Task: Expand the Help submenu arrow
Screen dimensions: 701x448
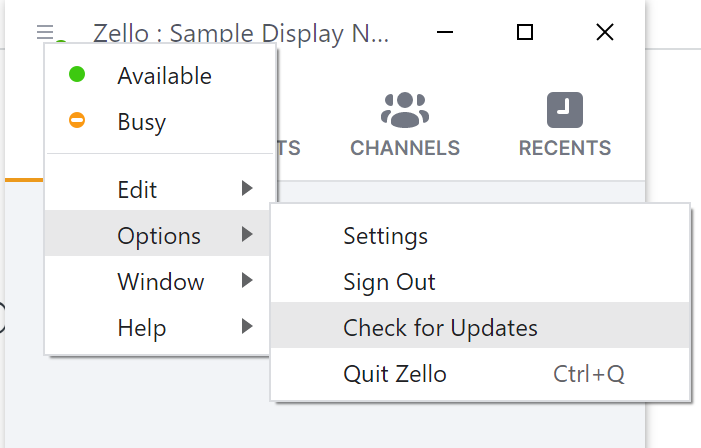Action: pos(247,326)
